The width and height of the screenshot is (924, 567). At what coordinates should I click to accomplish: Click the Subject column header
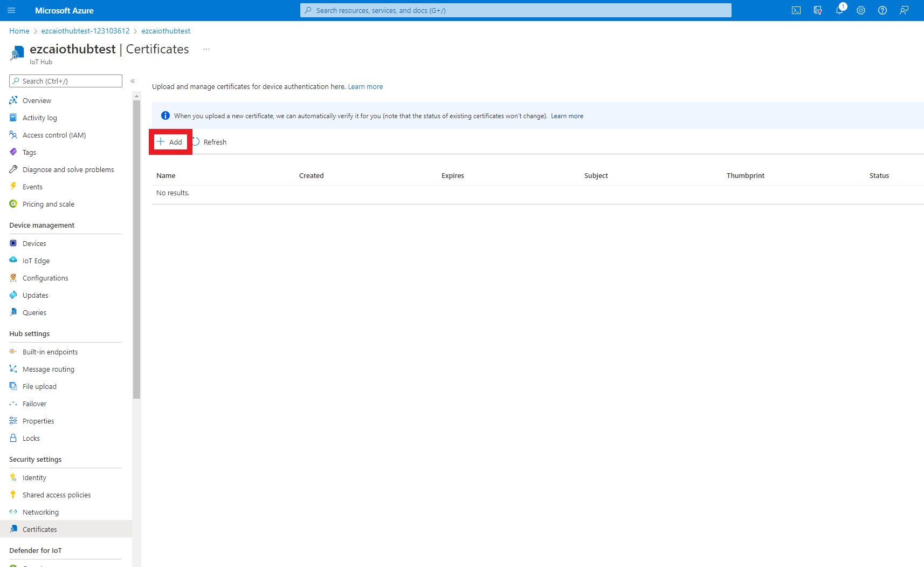[596, 175]
